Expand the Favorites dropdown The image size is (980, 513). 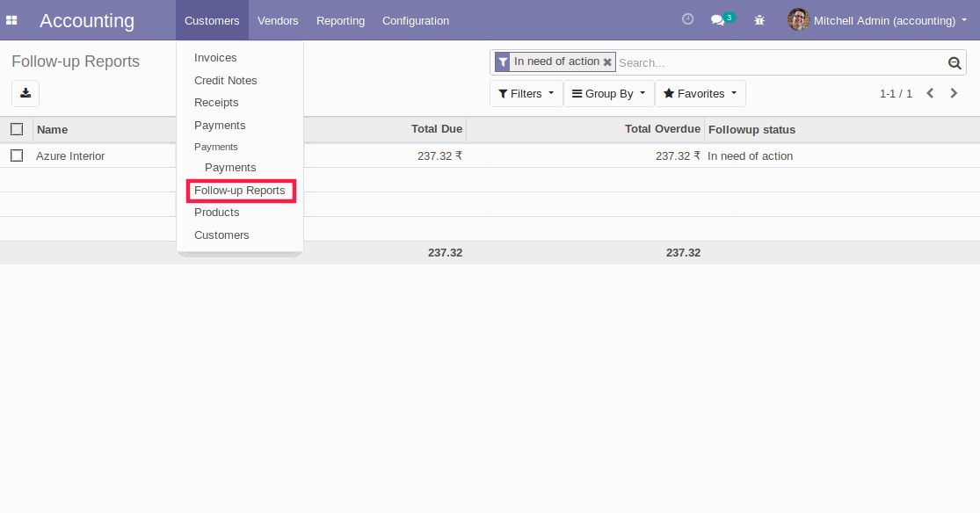click(x=700, y=94)
